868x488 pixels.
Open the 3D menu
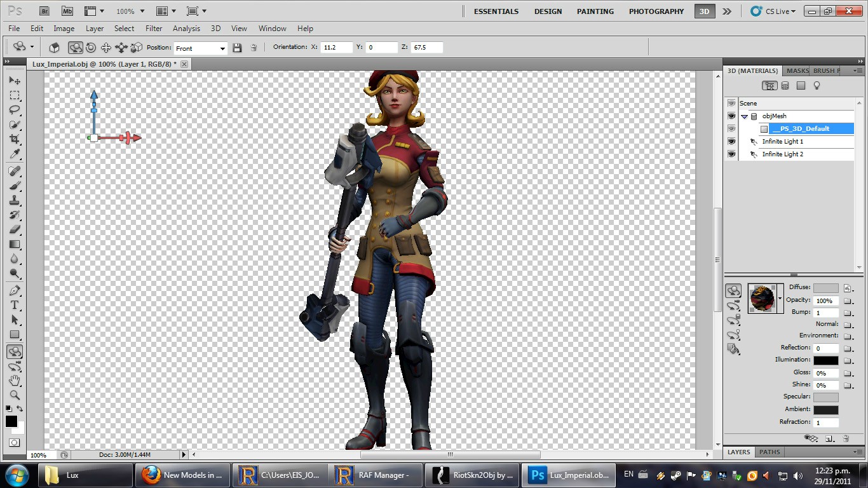(215, 29)
